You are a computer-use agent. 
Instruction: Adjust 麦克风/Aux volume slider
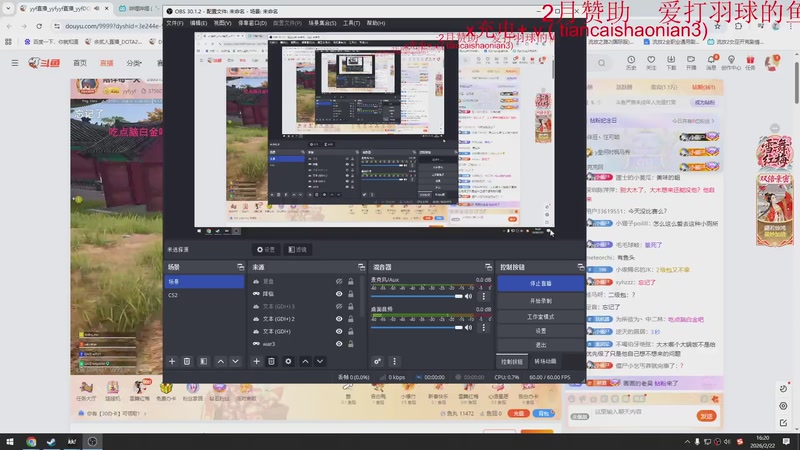pyautogui.click(x=416, y=296)
